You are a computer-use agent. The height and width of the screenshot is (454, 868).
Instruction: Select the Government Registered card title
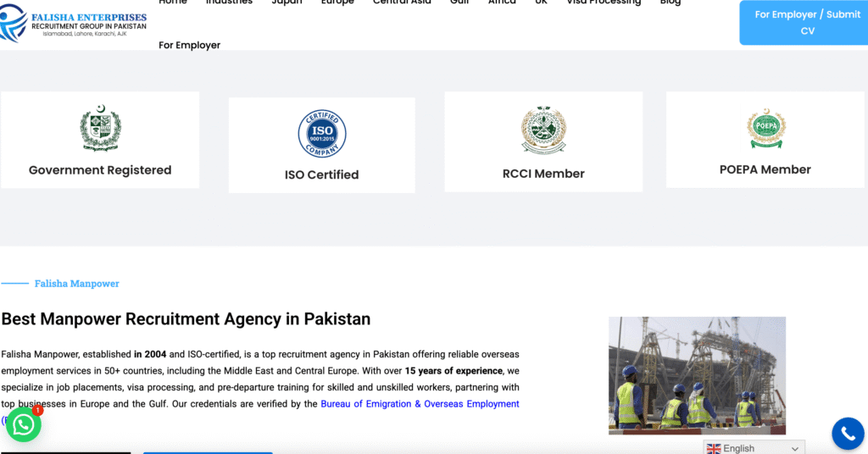point(100,170)
